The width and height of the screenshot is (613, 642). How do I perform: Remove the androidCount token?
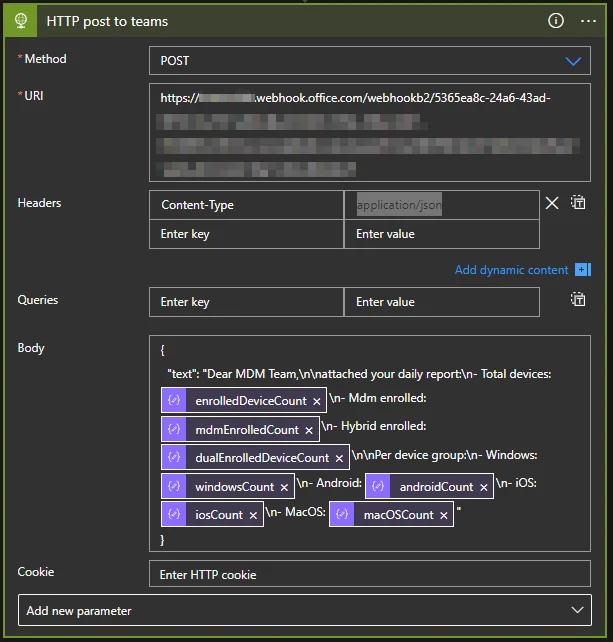tap(484, 488)
